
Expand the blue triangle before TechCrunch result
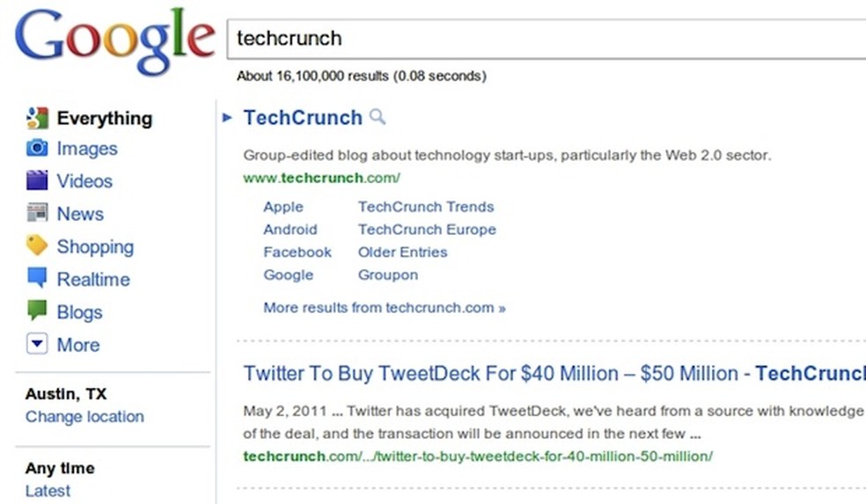228,117
